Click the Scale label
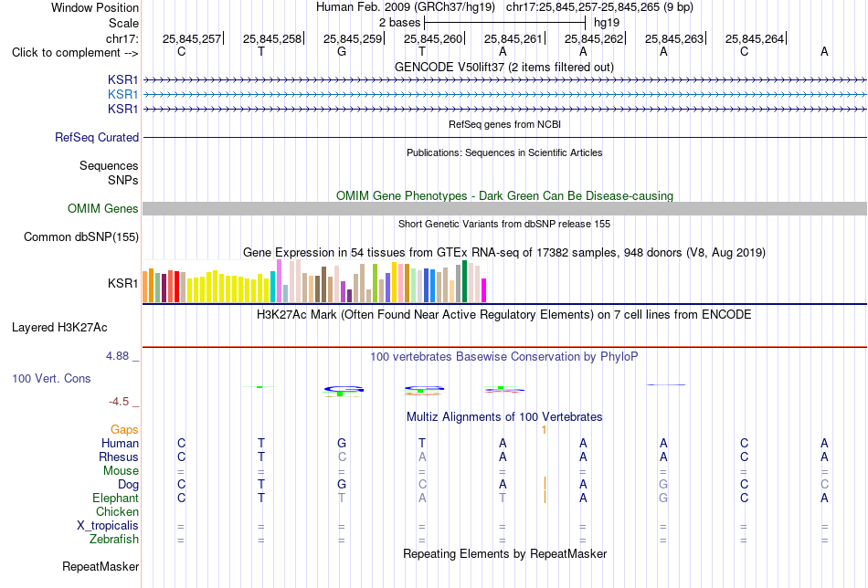 tap(124, 23)
